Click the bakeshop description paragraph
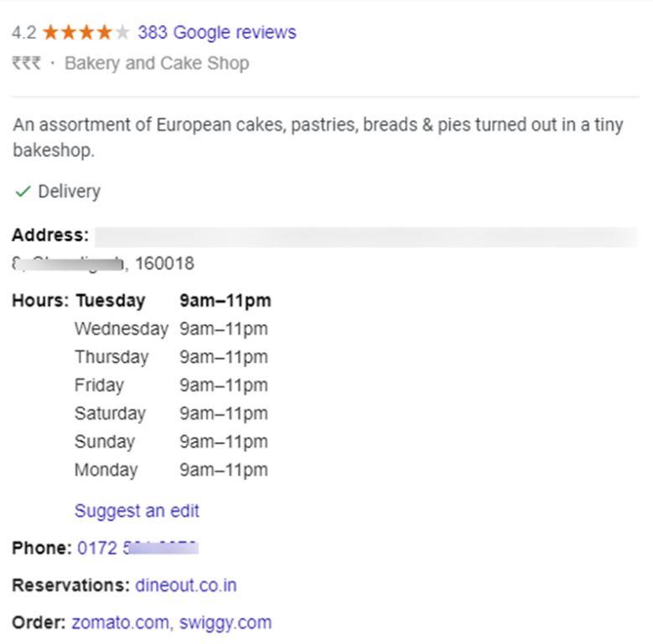 pos(318,138)
